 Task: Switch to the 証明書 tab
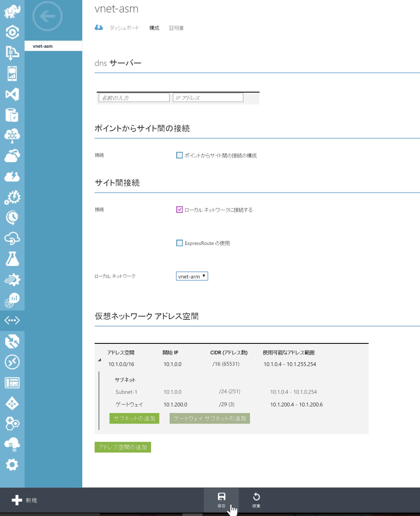click(176, 28)
